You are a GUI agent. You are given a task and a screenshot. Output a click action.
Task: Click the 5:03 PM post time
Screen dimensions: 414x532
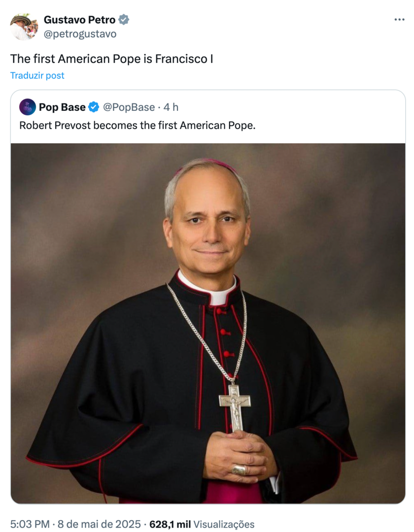click(30, 524)
